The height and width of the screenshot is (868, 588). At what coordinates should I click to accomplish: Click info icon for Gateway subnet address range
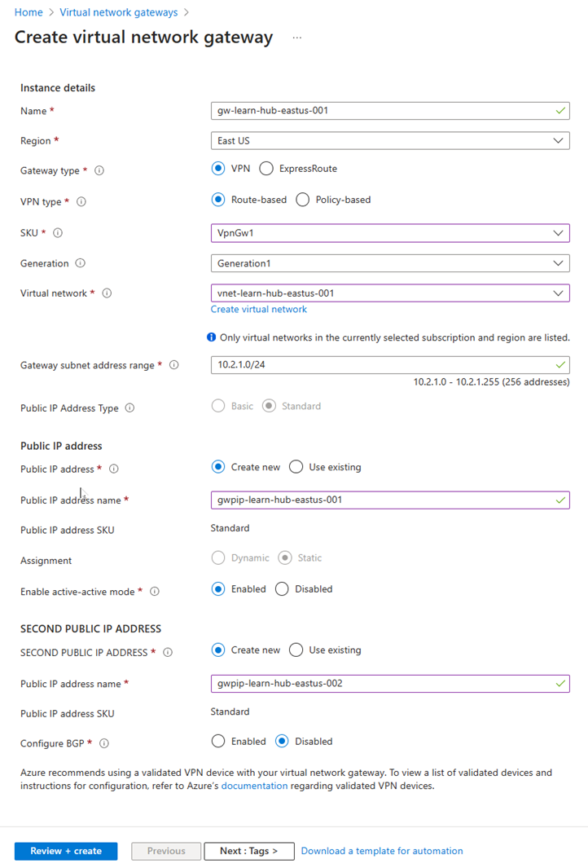(173, 366)
